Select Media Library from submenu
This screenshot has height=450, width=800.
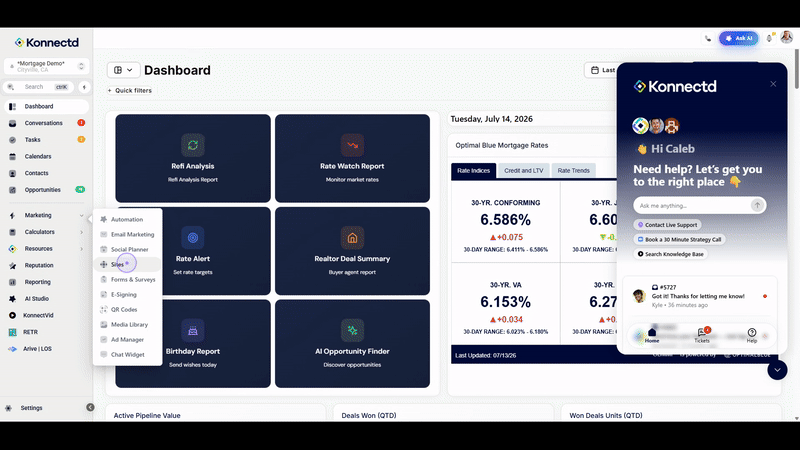(127, 324)
